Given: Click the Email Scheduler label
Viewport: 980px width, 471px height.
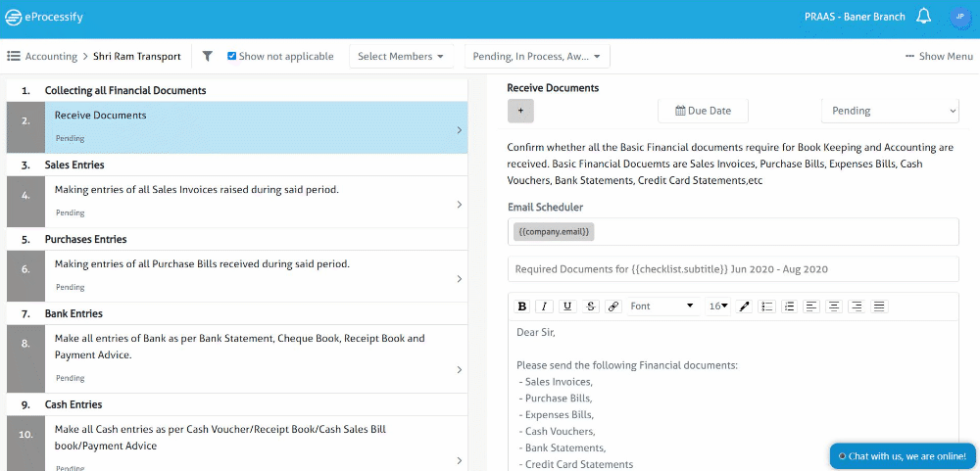Looking at the screenshot, I should pyautogui.click(x=547, y=207).
